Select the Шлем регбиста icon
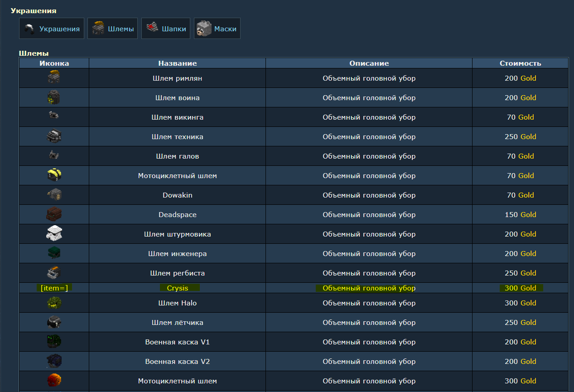This screenshot has height=392, width=574. click(54, 273)
